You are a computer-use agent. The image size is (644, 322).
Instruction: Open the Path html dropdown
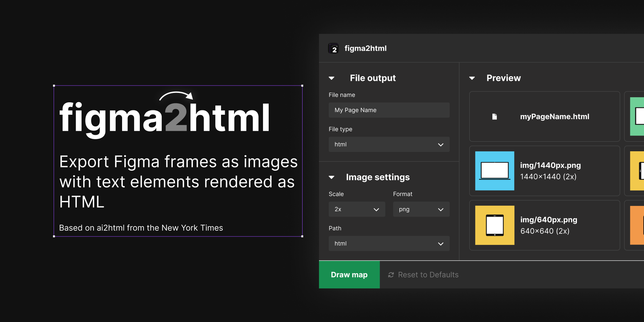click(389, 244)
